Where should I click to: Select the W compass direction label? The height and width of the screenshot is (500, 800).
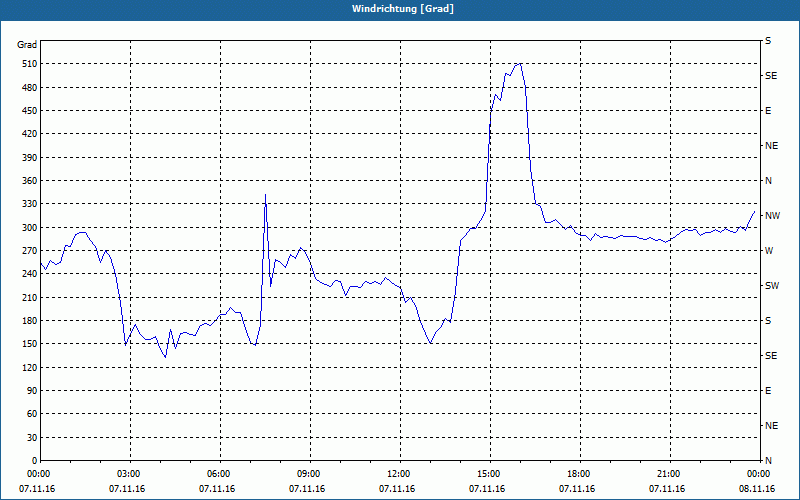[769, 251]
